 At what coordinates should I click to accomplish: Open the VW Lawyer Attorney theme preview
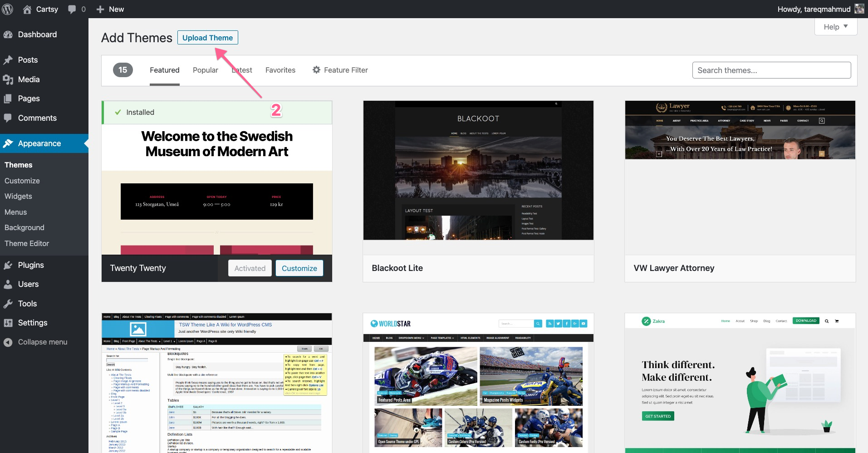click(740, 130)
